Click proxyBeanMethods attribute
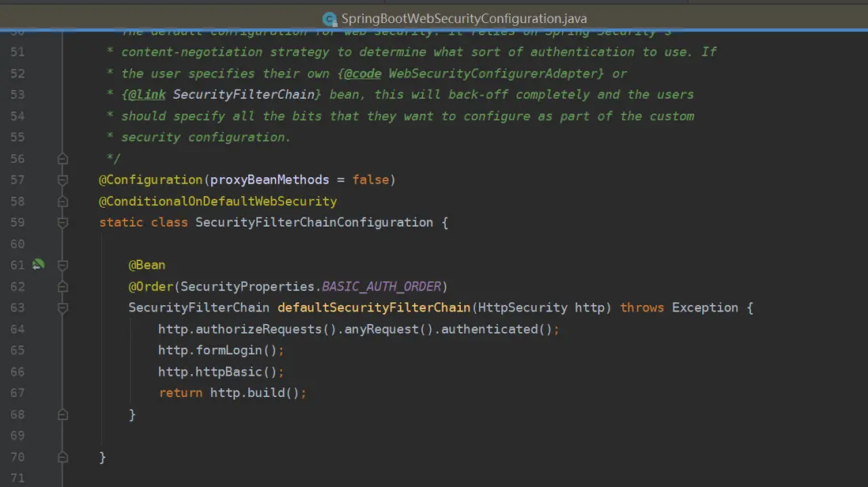 270,180
